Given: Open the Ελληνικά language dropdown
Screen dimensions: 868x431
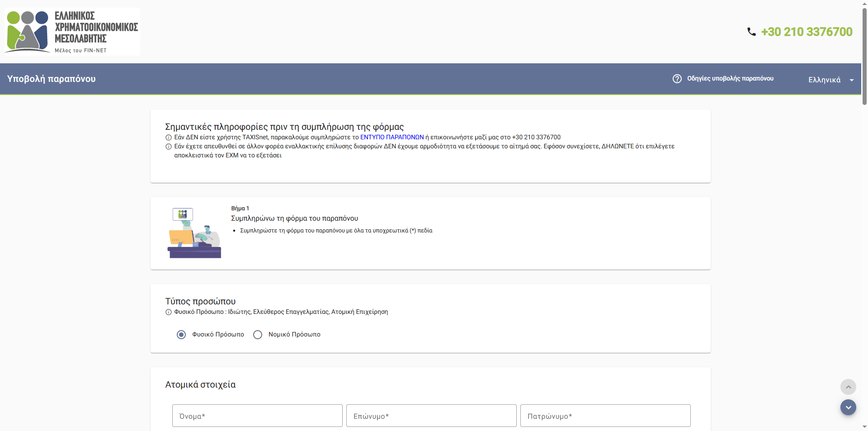Looking at the screenshot, I should point(824,80).
